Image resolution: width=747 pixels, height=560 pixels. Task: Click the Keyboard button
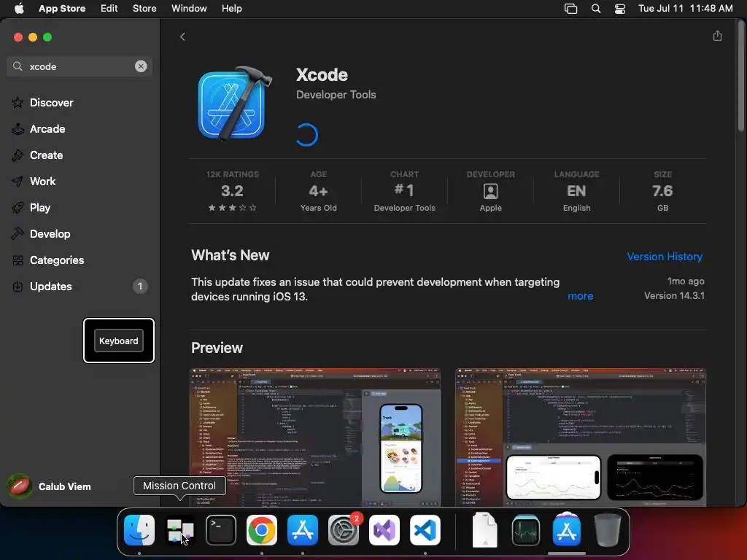(119, 341)
